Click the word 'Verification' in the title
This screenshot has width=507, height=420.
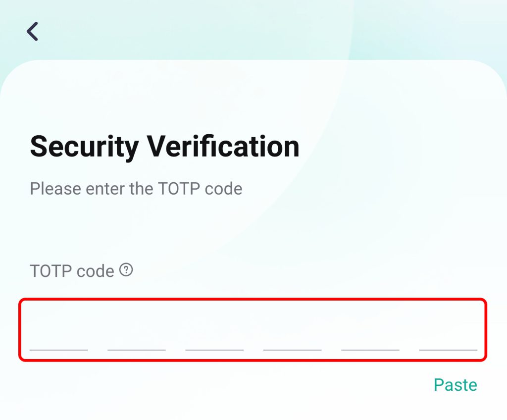[x=223, y=147]
